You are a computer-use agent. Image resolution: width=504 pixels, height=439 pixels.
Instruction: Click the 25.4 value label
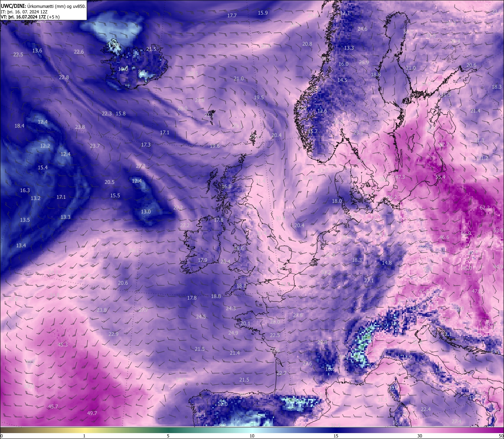point(225,261)
